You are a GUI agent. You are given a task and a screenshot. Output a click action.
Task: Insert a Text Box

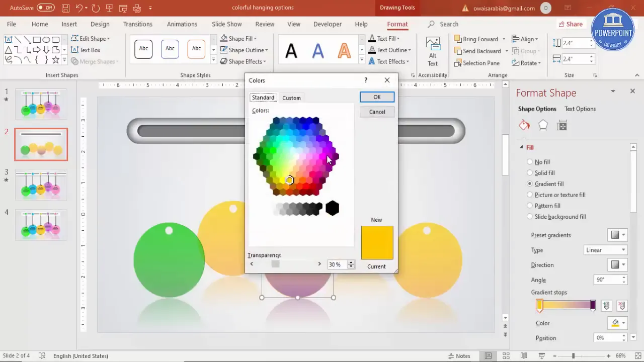[86, 50]
